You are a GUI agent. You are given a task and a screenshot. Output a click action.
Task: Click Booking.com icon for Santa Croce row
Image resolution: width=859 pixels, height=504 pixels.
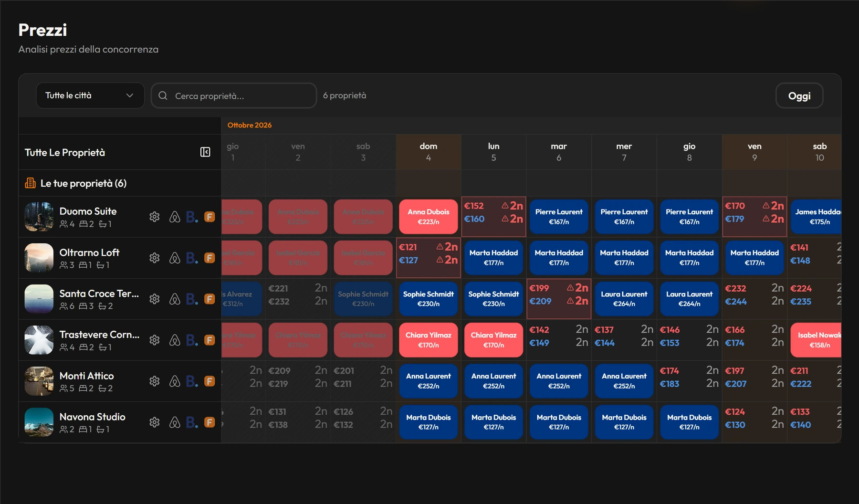[x=192, y=299]
